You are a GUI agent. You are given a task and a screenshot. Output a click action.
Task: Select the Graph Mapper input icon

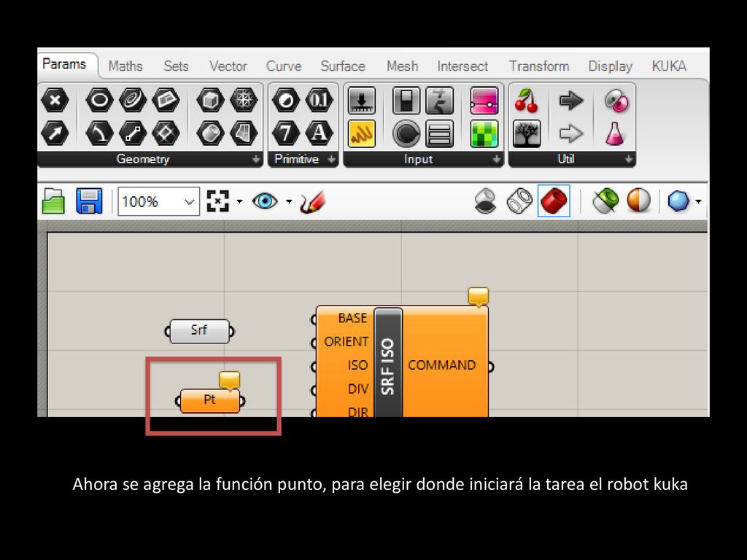pos(439,101)
